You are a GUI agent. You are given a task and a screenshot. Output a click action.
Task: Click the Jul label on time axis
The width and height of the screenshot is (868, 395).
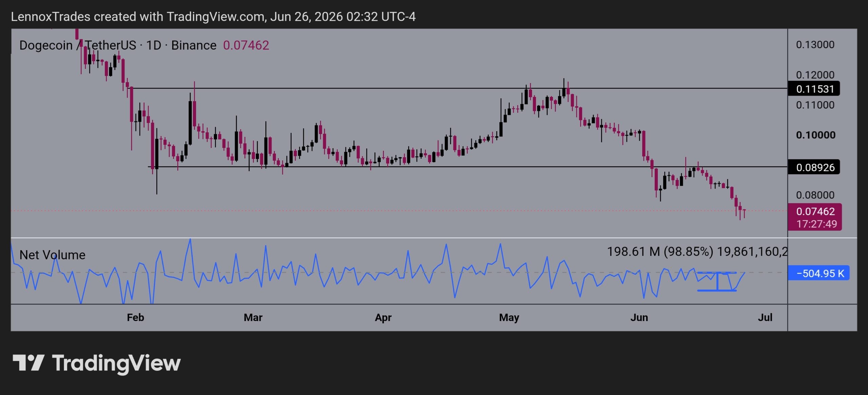765,317
